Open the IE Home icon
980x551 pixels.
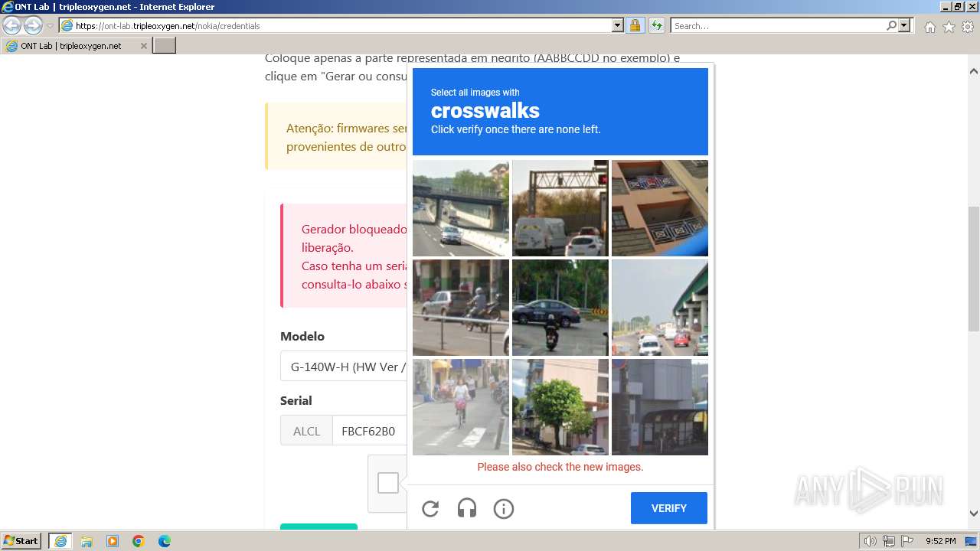click(x=929, y=27)
